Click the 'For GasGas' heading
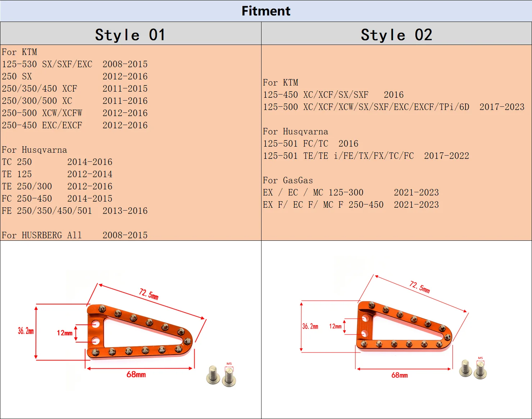Viewport: 532px width, 419px height. coord(288,180)
